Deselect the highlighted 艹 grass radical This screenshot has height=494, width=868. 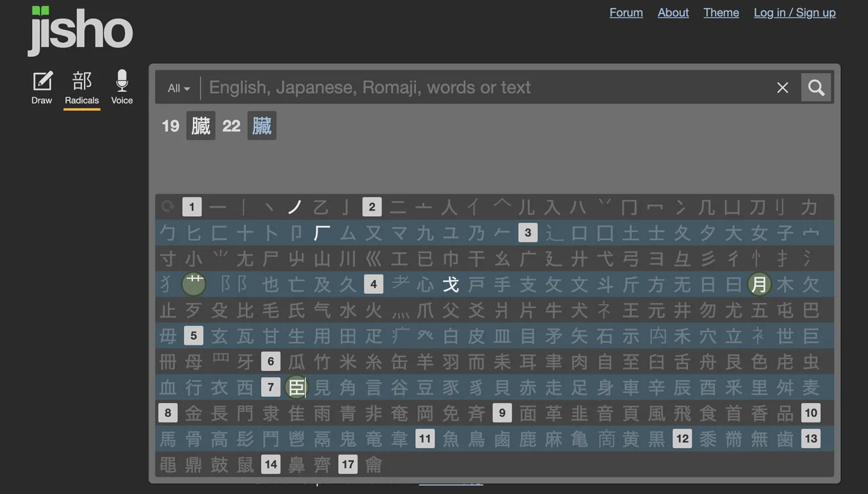pyautogui.click(x=194, y=283)
